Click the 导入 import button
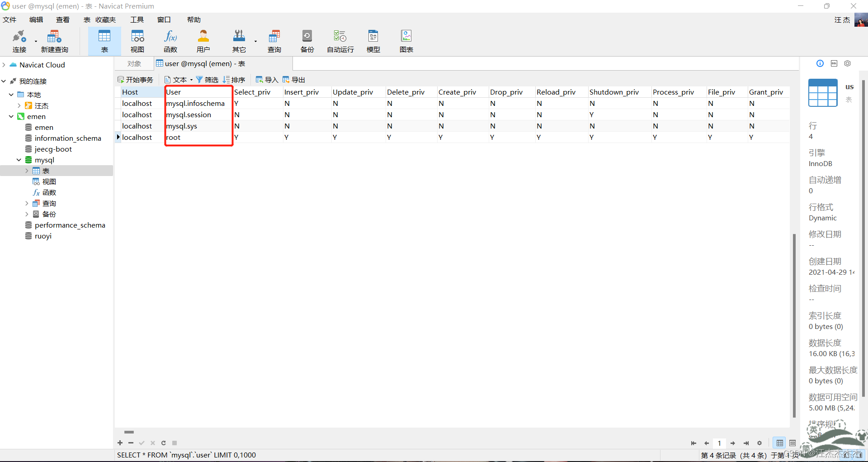The width and height of the screenshot is (868, 462). [267, 80]
